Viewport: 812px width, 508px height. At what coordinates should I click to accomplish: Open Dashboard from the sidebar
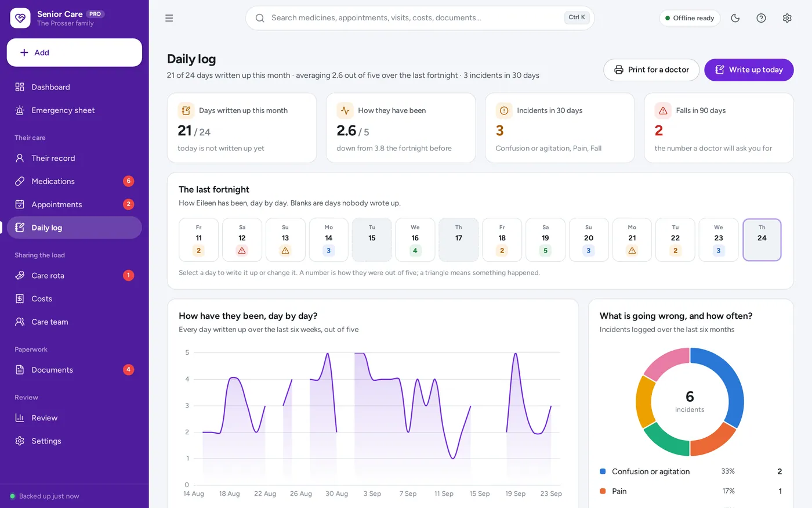[x=74, y=87]
